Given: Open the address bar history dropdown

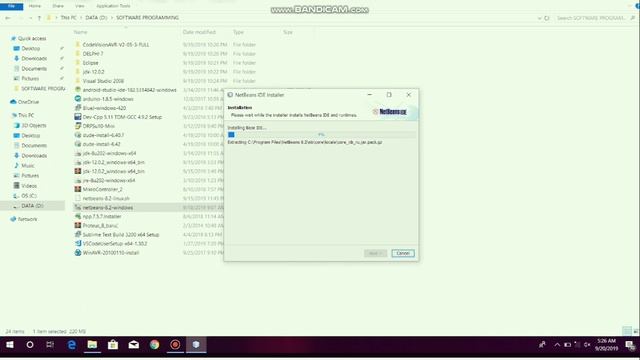Looking at the screenshot, I should coord(540,18).
